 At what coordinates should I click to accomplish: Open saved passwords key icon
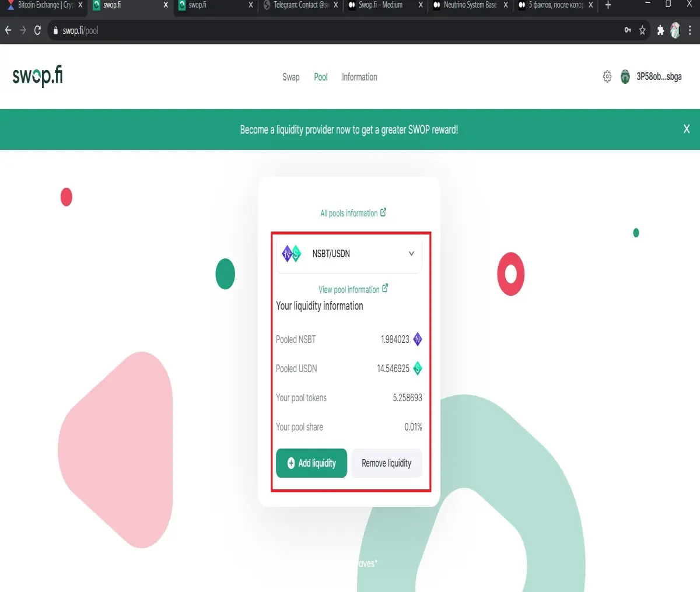pos(628,30)
